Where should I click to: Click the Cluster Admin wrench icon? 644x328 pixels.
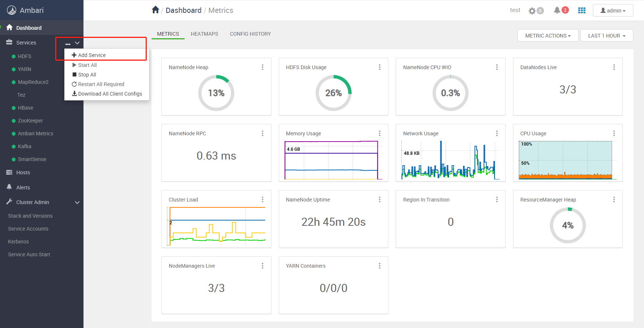(9, 202)
